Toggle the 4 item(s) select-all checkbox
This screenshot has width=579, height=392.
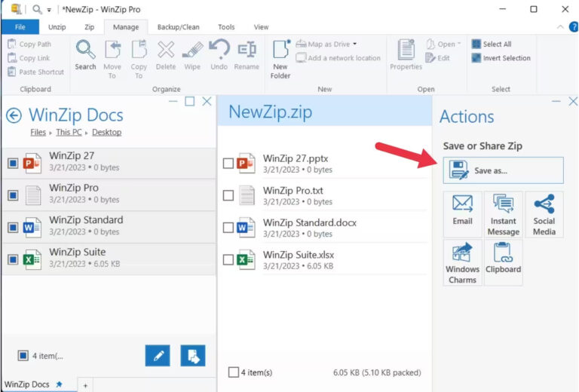click(x=234, y=372)
